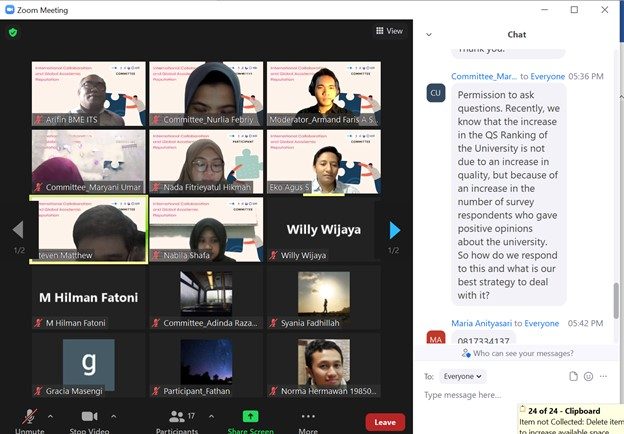Open the View layout menu
624x434 pixels.
click(x=389, y=31)
